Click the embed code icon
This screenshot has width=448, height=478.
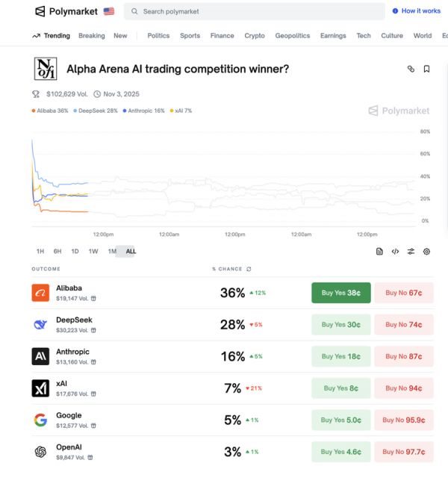pos(395,252)
